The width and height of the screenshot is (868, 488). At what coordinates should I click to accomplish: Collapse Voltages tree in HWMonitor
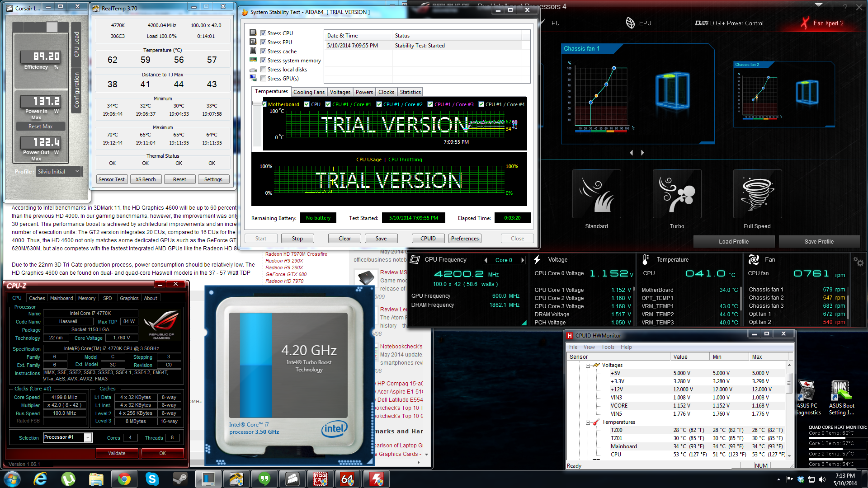[588, 365]
